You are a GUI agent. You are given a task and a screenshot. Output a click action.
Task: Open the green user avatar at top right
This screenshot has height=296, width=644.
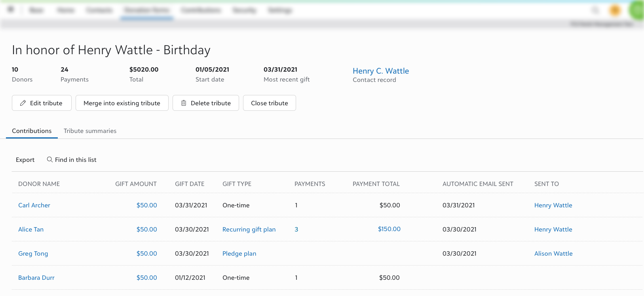coord(637,10)
